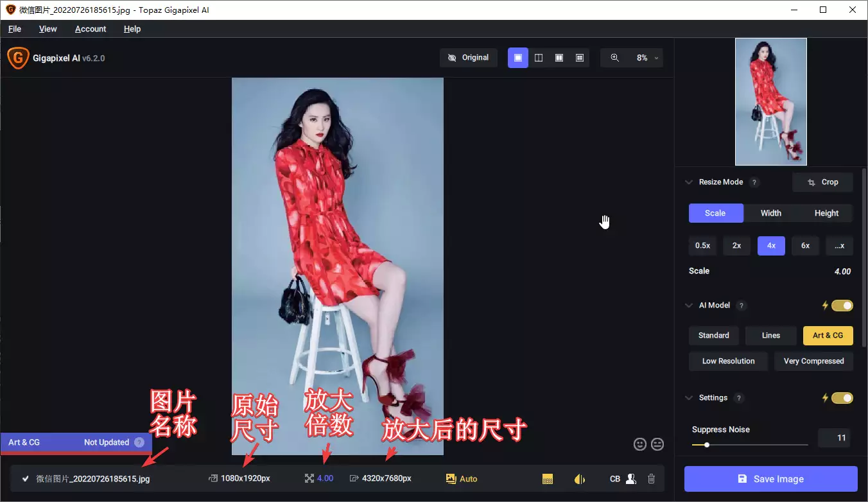
Task: Click the blue 4.00 scale value in file row
Action: pyautogui.click(x=325, y=479)
